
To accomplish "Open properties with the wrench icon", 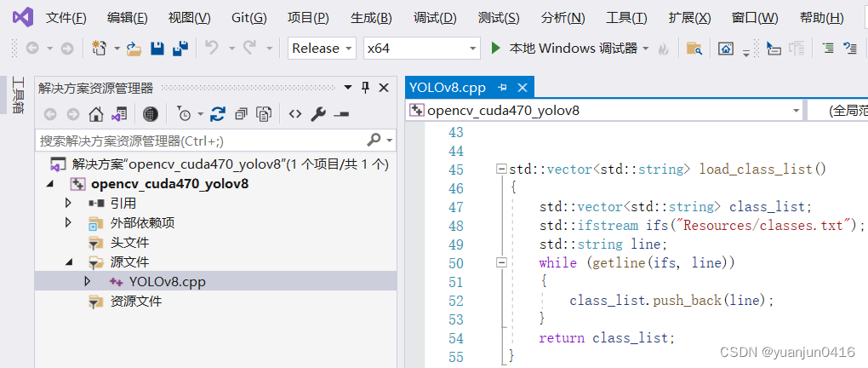I will [x=317, y=114].
